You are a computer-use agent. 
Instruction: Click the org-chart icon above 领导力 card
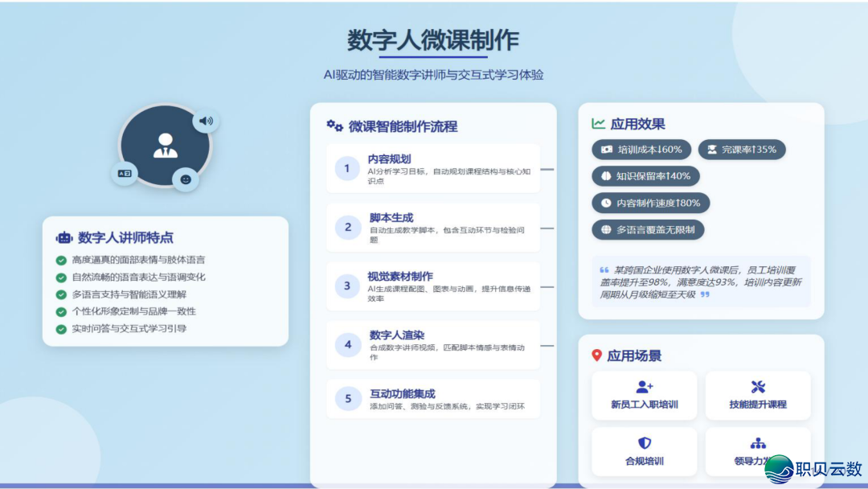[758, 443]
